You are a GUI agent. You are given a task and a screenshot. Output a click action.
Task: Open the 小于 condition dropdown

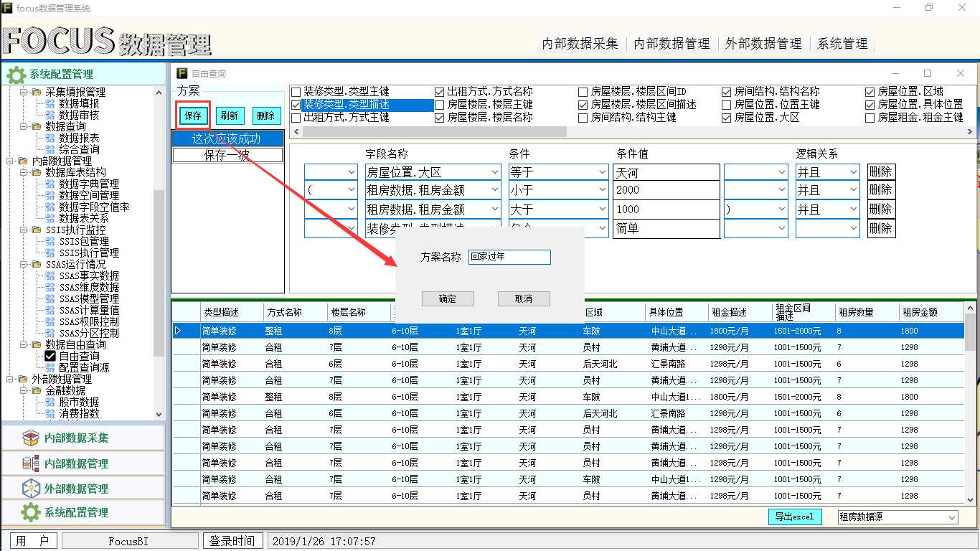click(x=603, y=190)
